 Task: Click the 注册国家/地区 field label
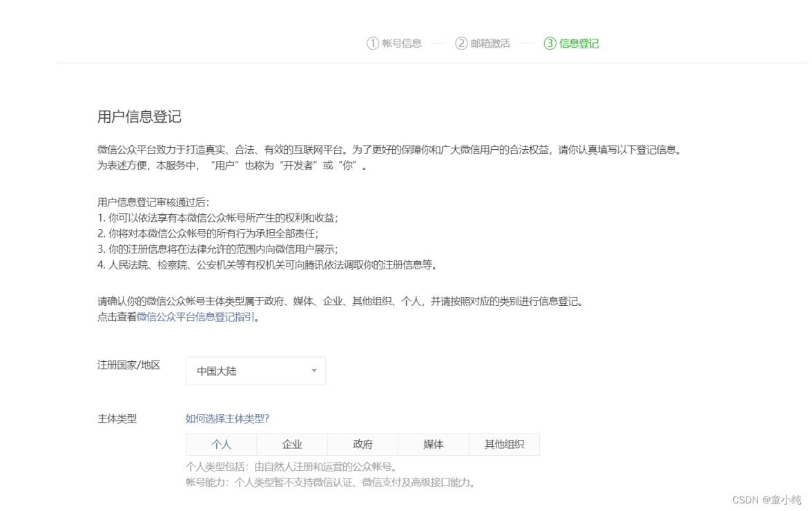click(129, 365)
